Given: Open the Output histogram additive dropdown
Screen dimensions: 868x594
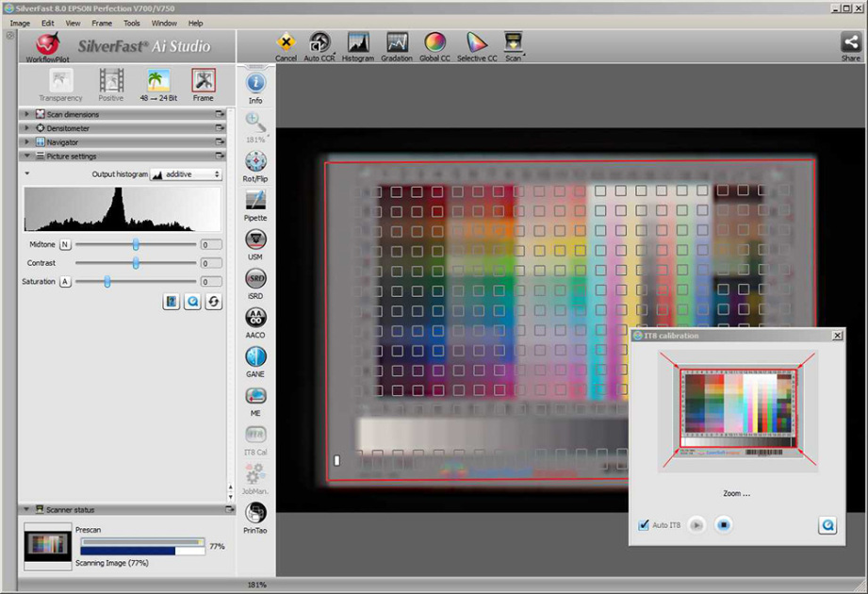Looking at the screenshot, I should 186,174.
